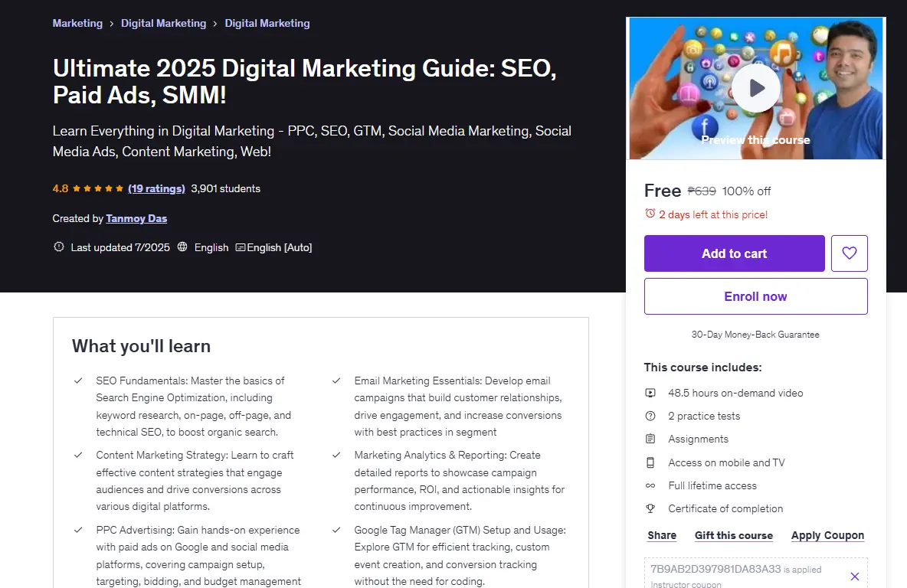Screen dimensions: 907x588
Task: Click the course preview thumbnail image
Action: click(x=756, y=89)
